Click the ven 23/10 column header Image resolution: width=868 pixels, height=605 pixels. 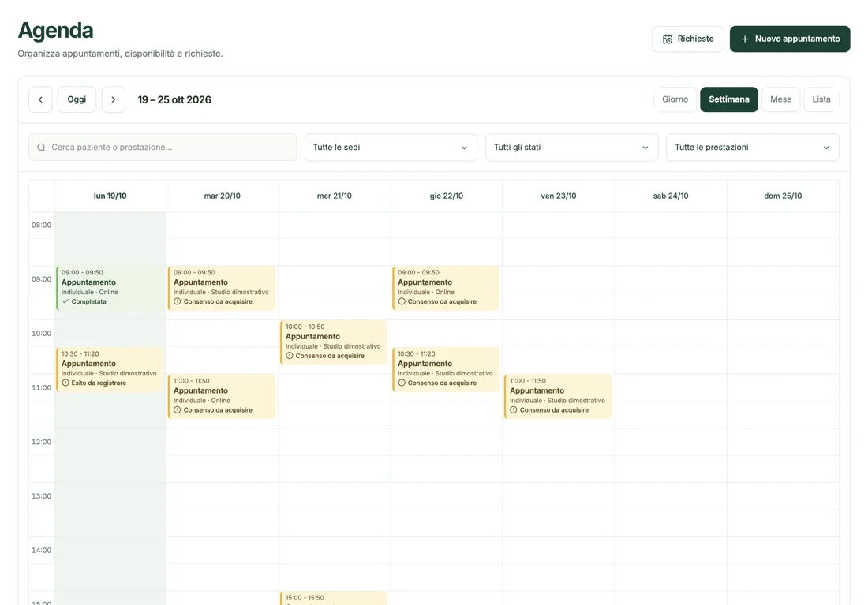pyautogui.click(x=559, y=196)
